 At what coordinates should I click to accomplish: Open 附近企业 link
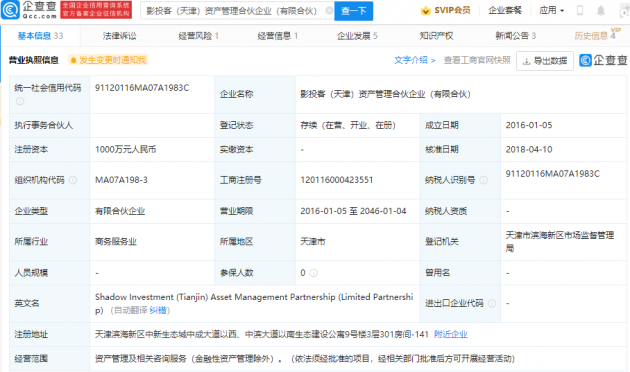[x=451, y=334]
